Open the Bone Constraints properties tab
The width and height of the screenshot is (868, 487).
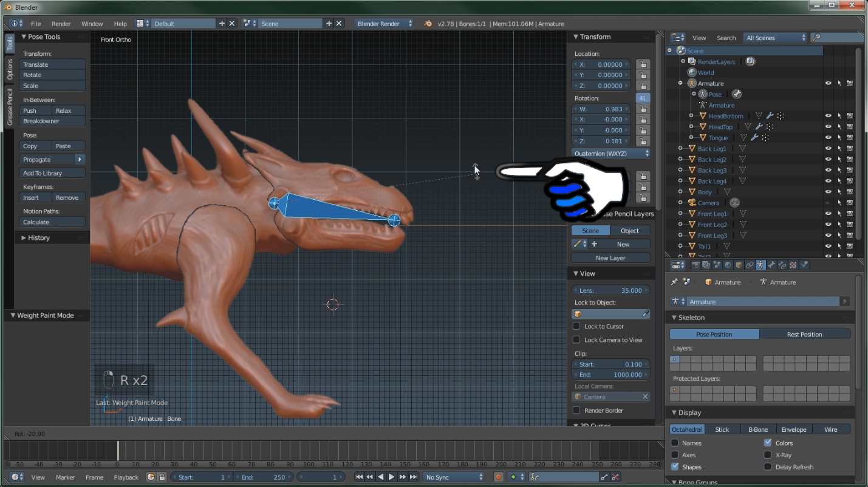783,265
